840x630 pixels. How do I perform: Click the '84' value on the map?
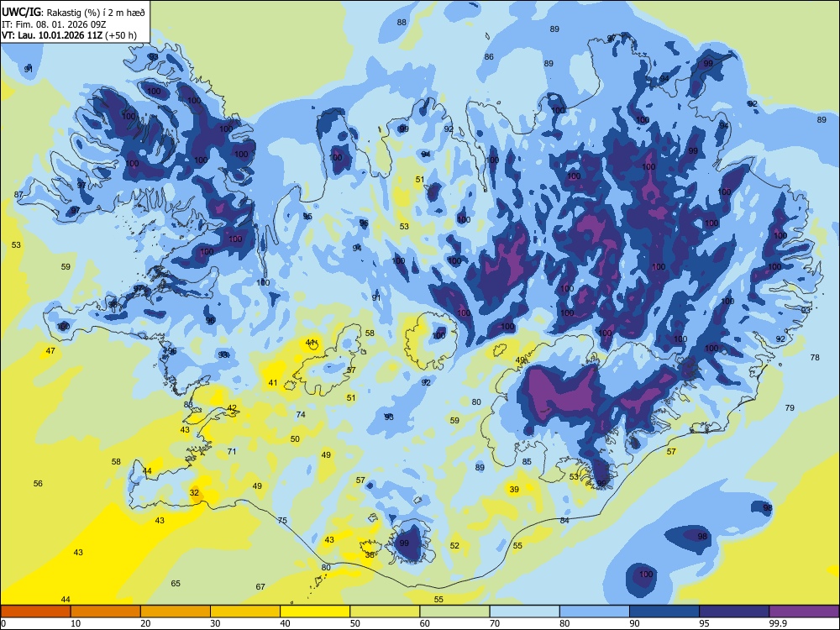[x=564, y=520]
